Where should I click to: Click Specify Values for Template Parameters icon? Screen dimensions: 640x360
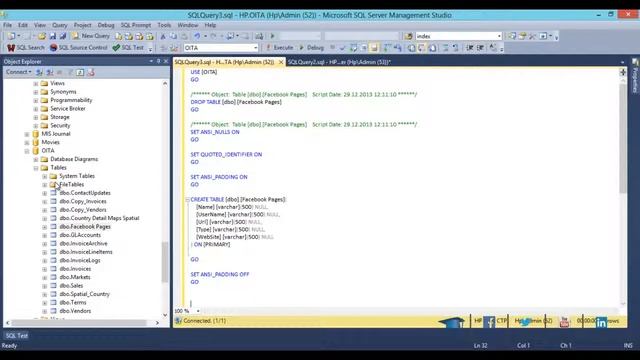point(493,48)
